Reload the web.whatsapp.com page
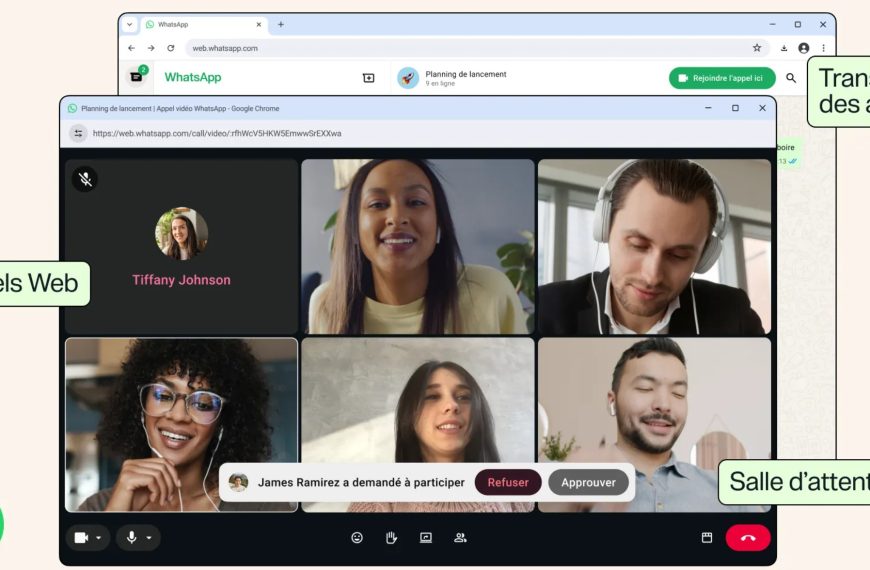 (171, 48)
